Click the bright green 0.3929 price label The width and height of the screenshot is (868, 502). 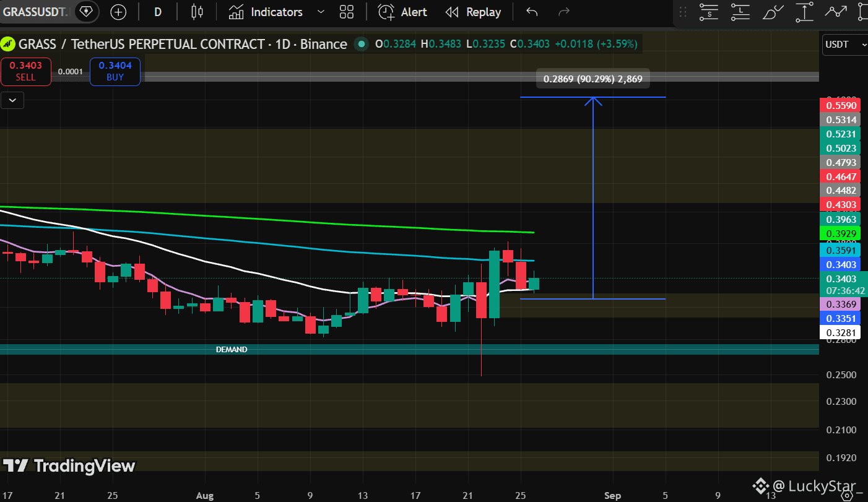tap(841, 233)
